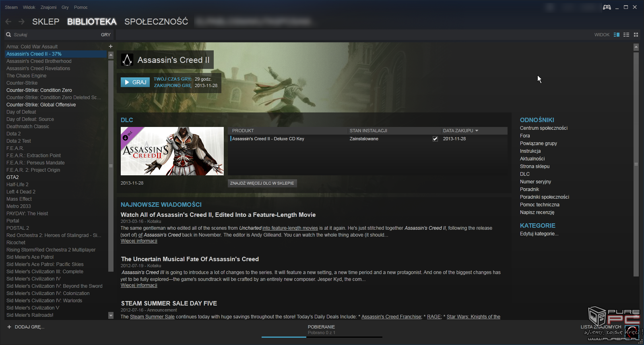Screen dimensions: 644x345
Task: Click Znajdź więcej DLC w sklepie
Action: [x=262, y=183]
